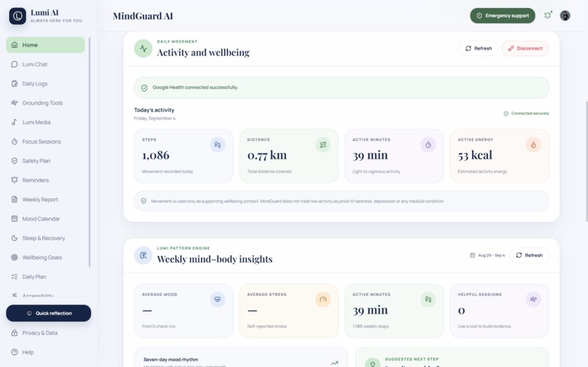Refresh the Weekly mind-body insights
588x367 pixels.
pos(529,255)
